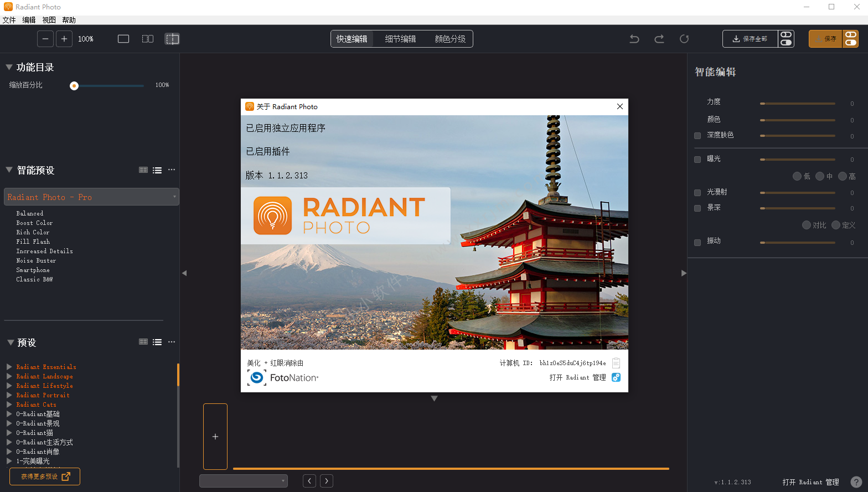Viewport: 868px width, 492px height.
Task: Open the 视图 menu
Action: [x=49, y=20]
